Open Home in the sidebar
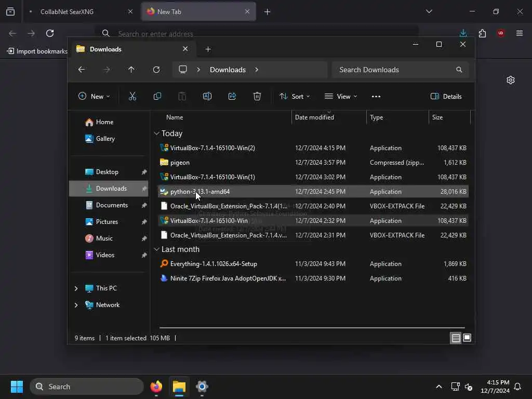 pos(104,122)
